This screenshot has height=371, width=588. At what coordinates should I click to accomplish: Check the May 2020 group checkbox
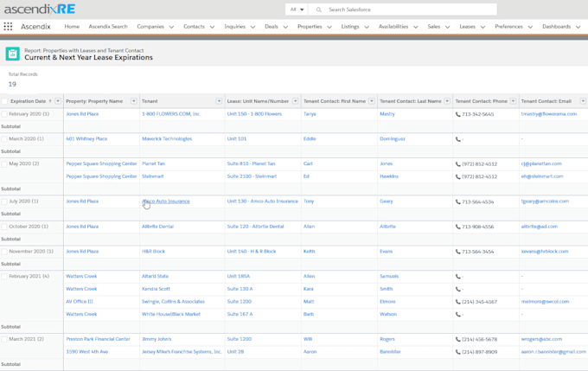pyautogui.click(x=4, y=164)
